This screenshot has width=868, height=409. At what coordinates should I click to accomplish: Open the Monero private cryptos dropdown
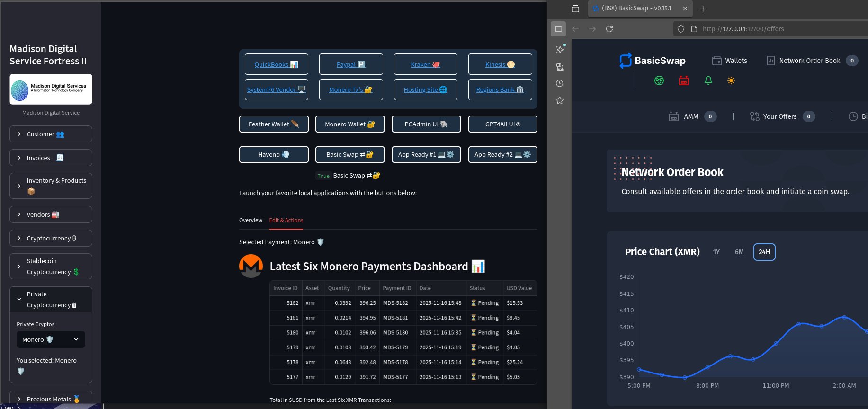pos(51,339)
